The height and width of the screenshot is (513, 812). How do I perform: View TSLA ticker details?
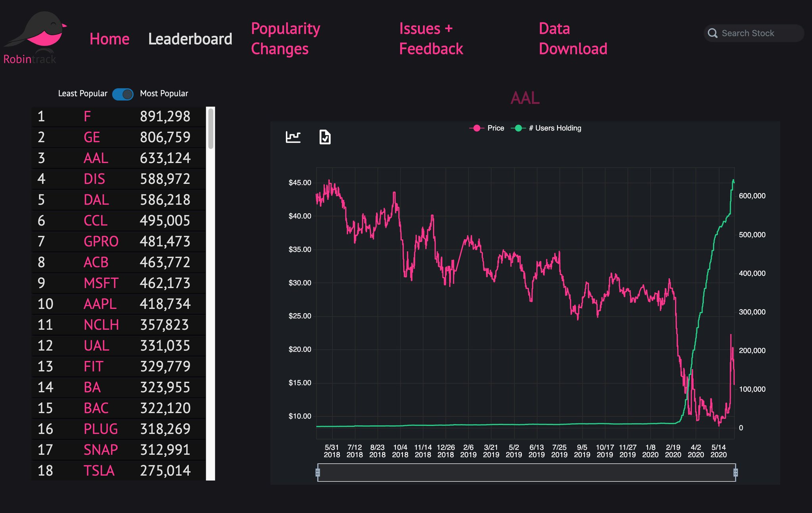tap(99, 471)
